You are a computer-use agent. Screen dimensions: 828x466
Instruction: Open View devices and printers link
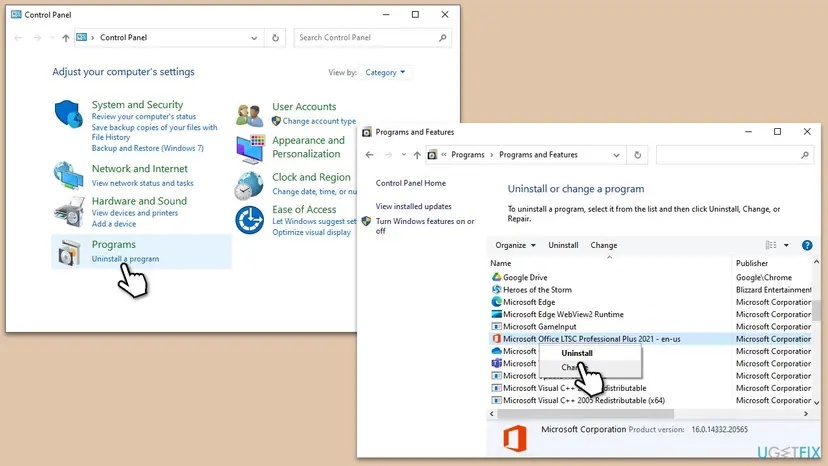coord(135,213)
